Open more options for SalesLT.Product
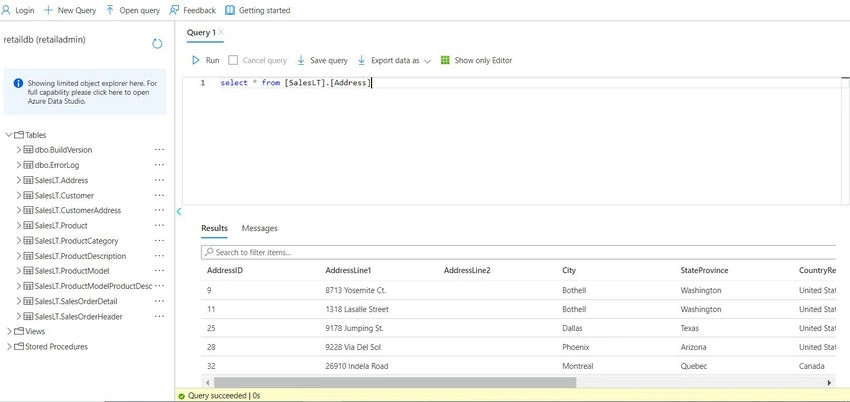 [159, 225]
